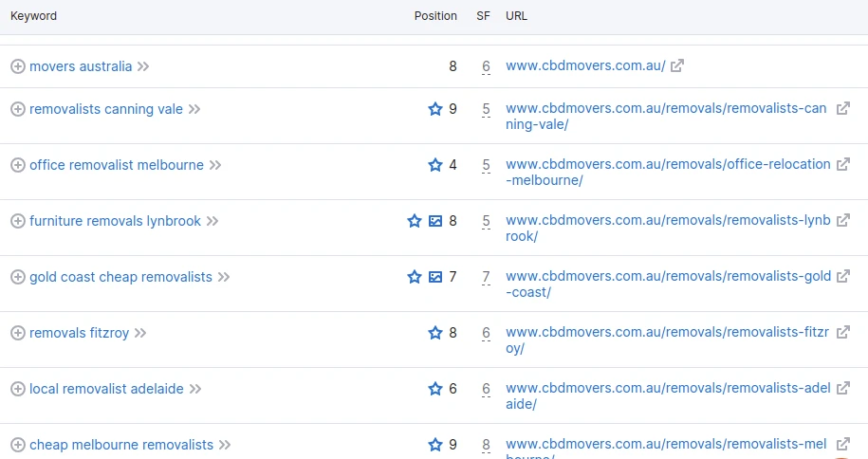
Task: Open external link icon for cbdmovers.com.au homepage
Action: (677, 65)
